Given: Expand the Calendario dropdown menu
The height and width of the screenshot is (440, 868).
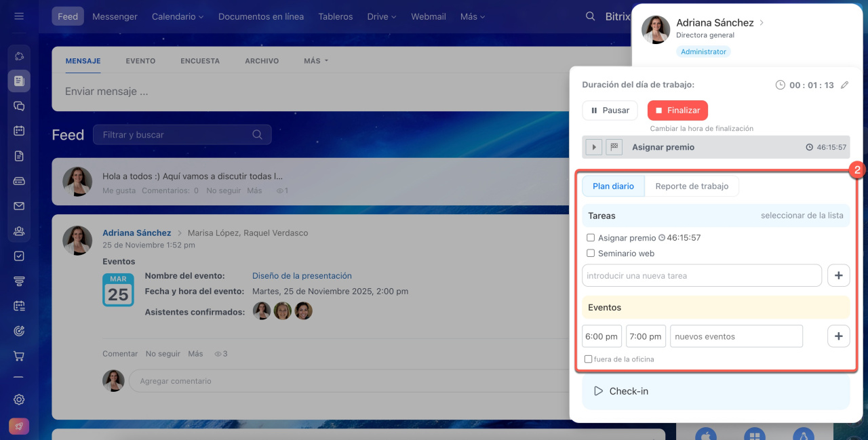Looking at the screenshot, I should [x=178, y=16].
